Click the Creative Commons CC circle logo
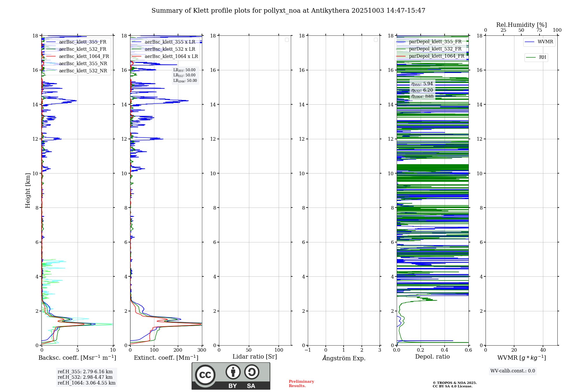 [x=205, y=375]
